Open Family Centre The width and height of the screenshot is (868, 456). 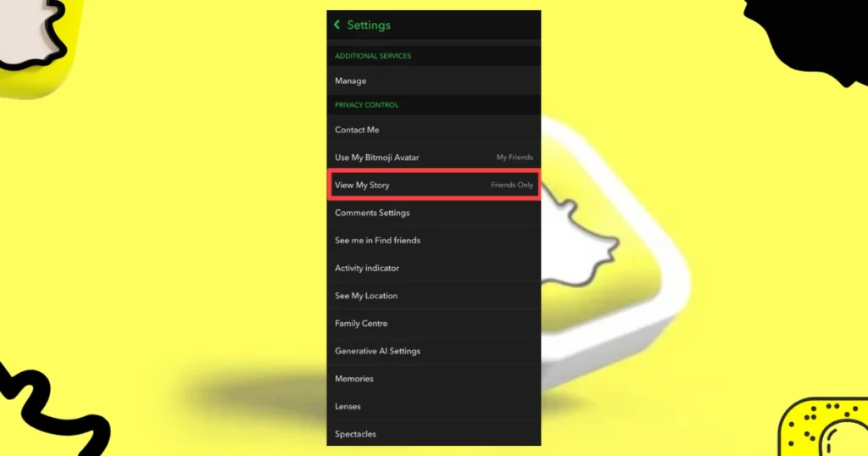(x=433, y=323)
